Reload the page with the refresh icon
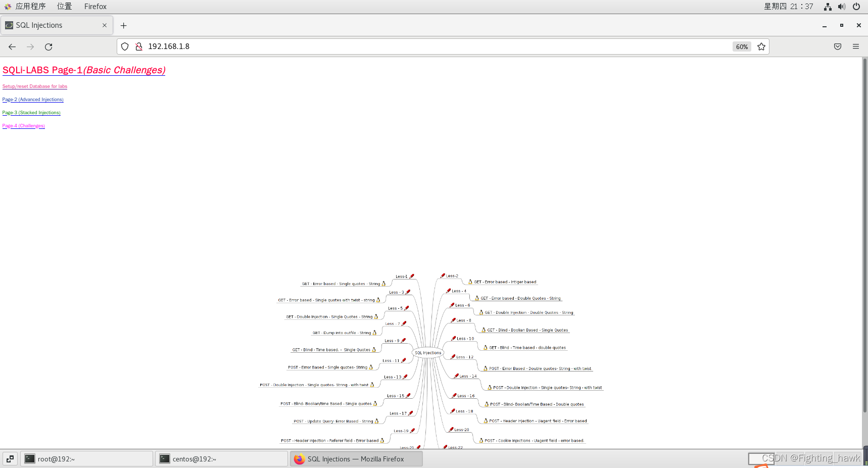Screen dimensions: 868x468 (x=49, y=46)
